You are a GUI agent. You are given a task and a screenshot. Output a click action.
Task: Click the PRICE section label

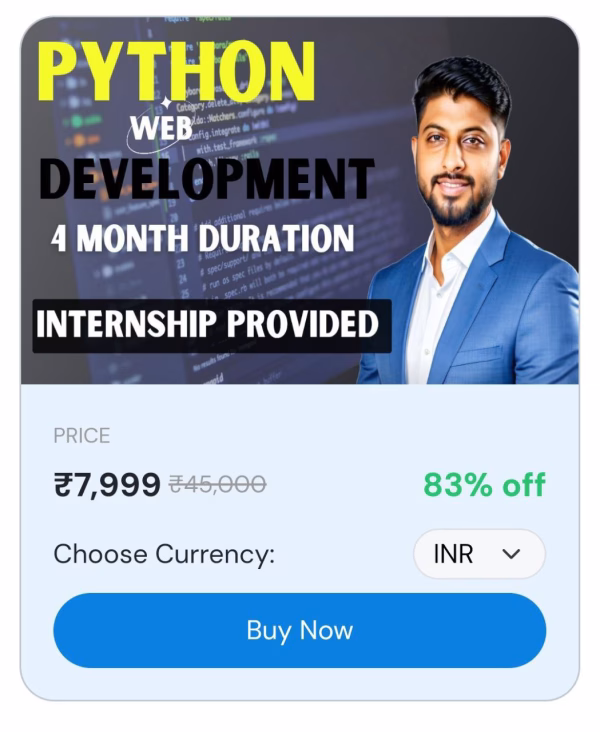pos(82,436)
